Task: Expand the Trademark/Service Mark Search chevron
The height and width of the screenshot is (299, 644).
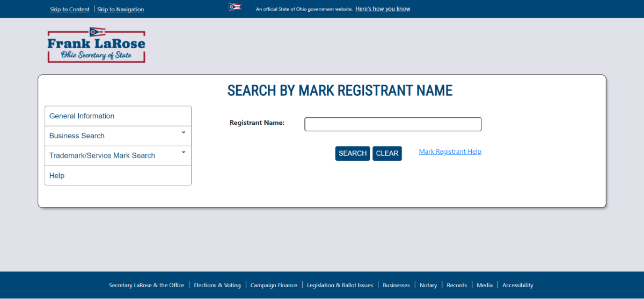Action: tap(184, 152)
